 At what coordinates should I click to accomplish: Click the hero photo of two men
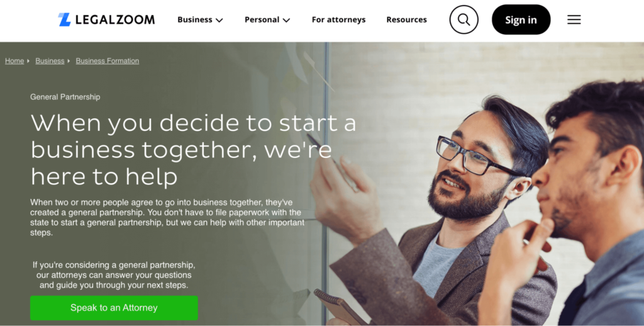(x=485, y=185)
